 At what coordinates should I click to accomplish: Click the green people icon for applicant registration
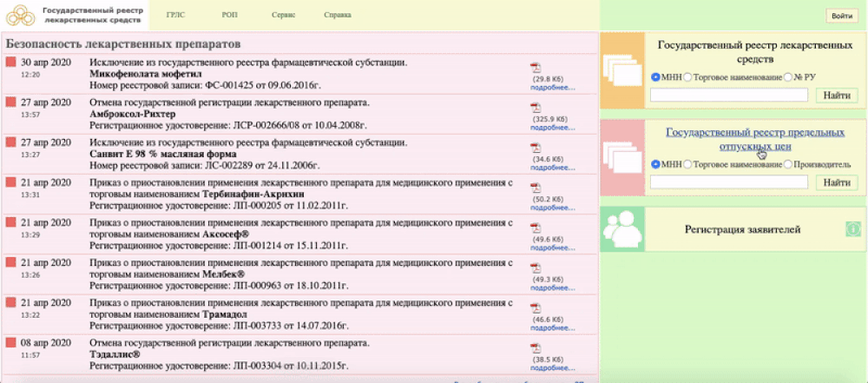click(x=622, y=229)
